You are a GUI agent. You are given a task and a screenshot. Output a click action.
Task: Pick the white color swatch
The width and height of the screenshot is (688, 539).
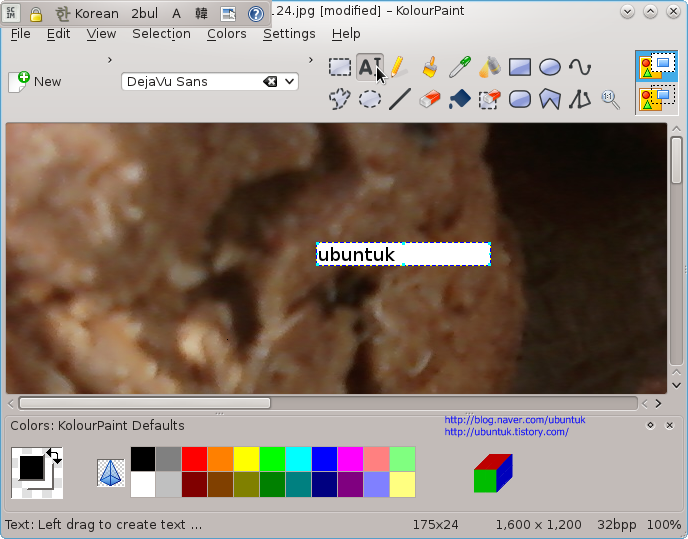point(143,485)
